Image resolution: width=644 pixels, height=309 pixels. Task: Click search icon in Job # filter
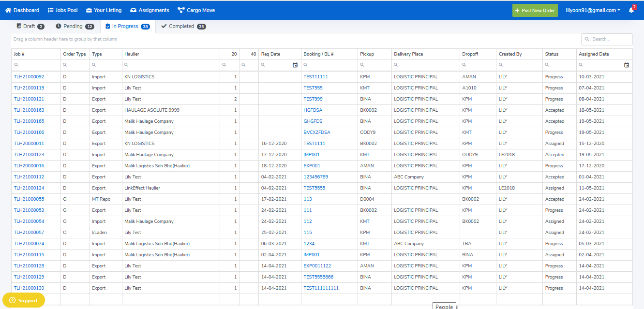[16, 65]
